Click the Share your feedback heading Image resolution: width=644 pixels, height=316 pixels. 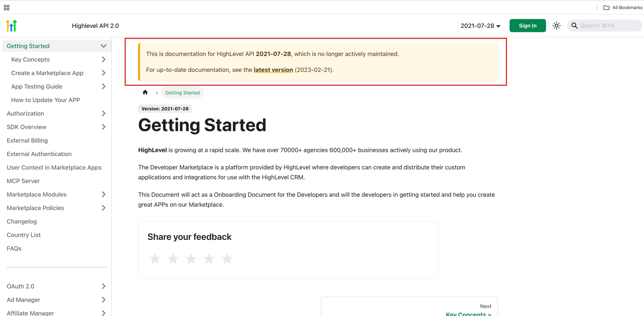pos(189,237)
